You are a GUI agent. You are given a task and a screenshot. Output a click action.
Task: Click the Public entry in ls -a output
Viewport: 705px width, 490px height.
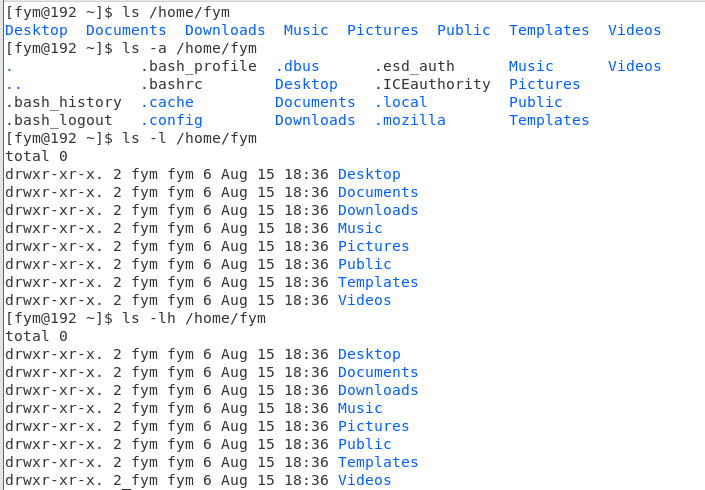tap(535, 102)
